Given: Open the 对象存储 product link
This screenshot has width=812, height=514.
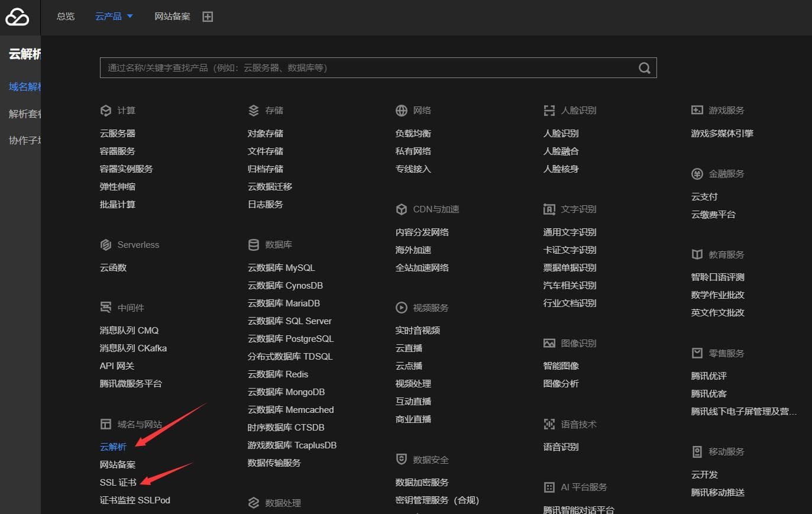Looking at the screenshot, I should (x=266, y=134).
